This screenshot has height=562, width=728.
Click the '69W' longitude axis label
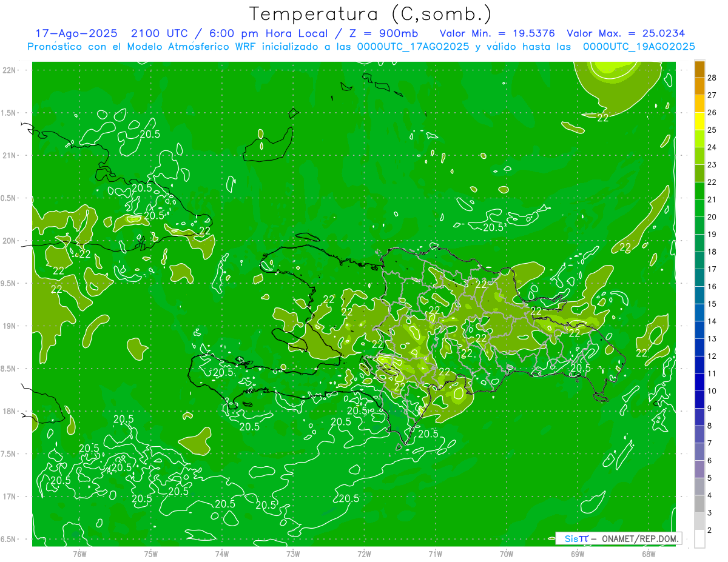[578, 553]
